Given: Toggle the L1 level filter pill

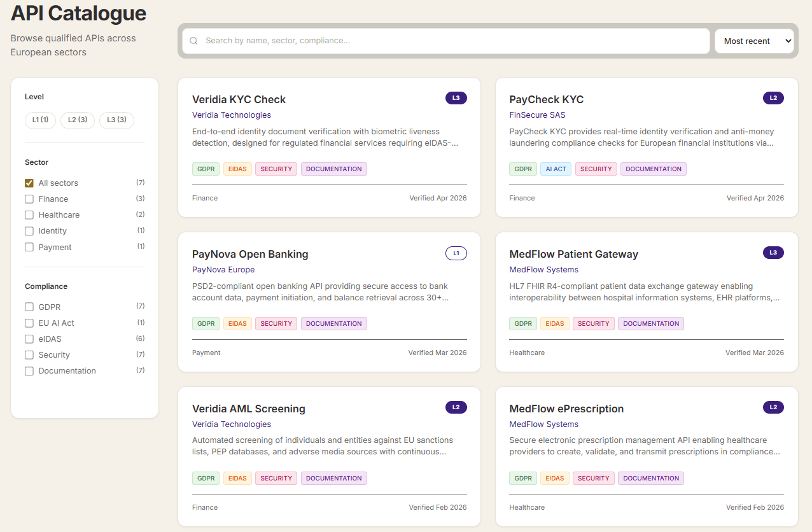Looking at the screenshot, I should [40, 120].
